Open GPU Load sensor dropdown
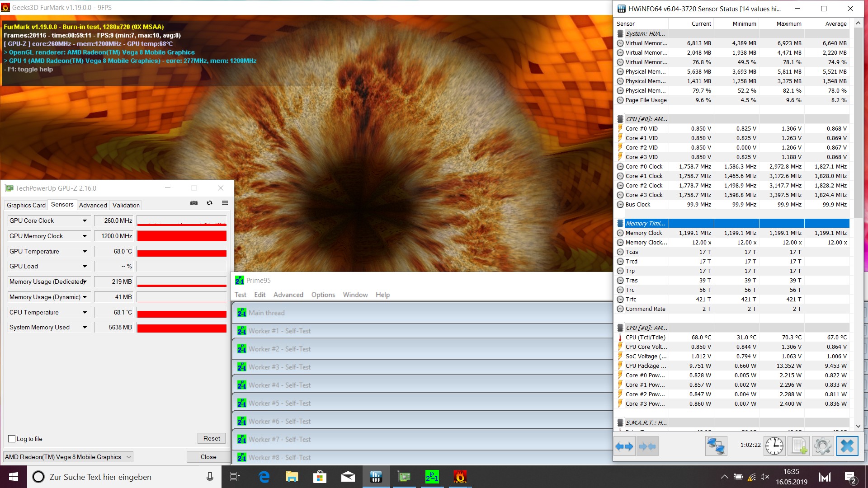 [85, 266]
